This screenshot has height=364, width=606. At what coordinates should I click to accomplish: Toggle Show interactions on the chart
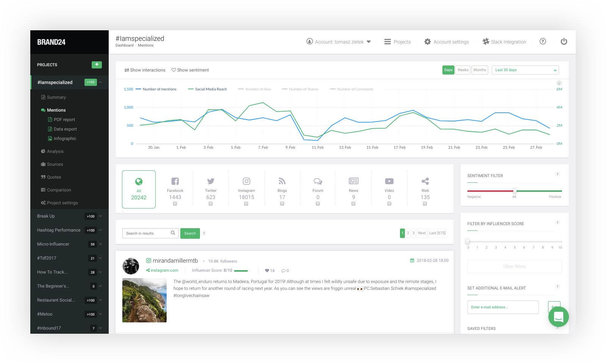144,70
